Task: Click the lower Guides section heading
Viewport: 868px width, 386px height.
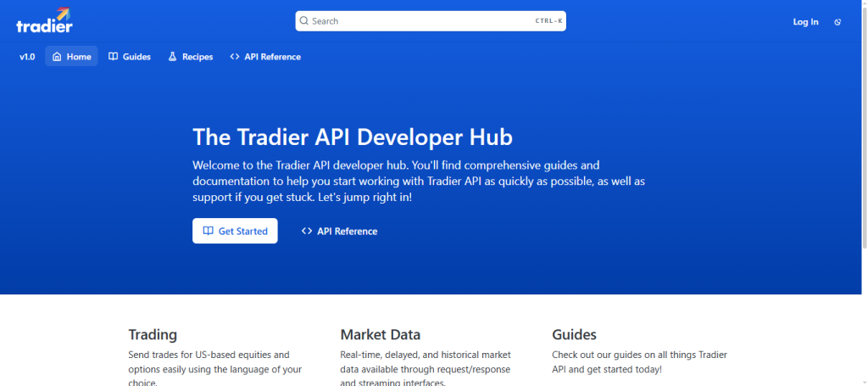Action: 574,334
